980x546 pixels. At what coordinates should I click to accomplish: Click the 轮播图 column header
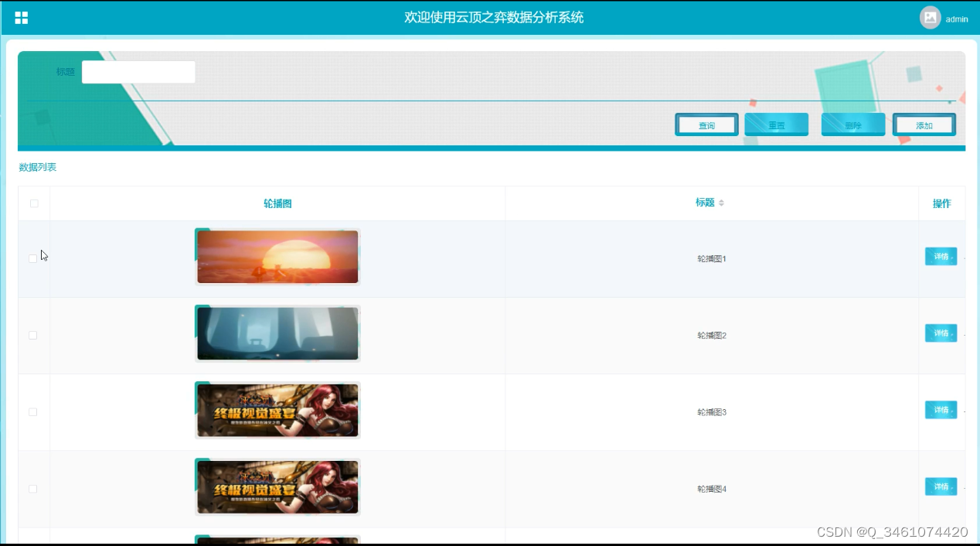coord(277,203)
